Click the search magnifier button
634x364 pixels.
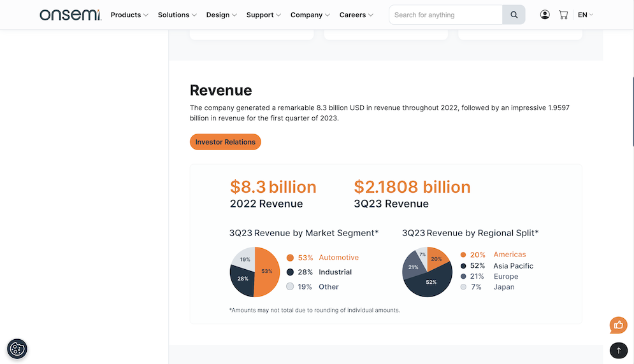(x=514, y=15)
